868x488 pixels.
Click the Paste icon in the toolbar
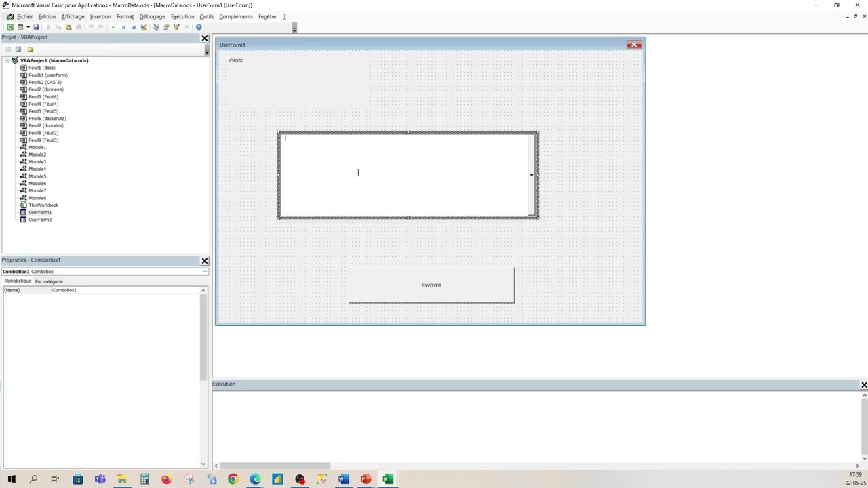pos(68,27)
